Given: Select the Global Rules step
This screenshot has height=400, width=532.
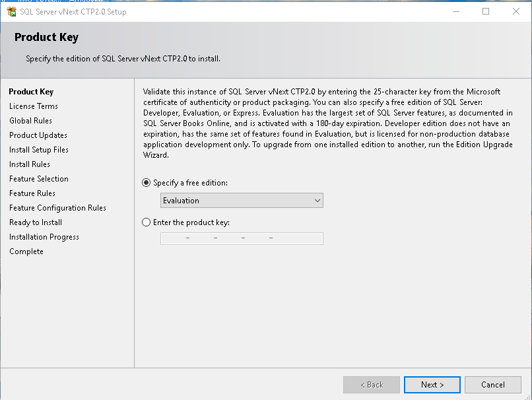Looking at the screenshot, I should pos(32,121).
